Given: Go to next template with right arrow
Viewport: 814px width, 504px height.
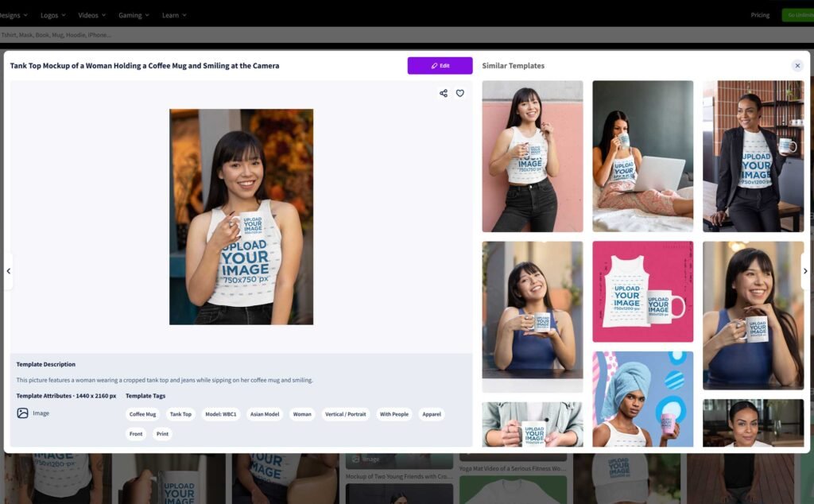Looking at the screenshot, I should [805, 271].
